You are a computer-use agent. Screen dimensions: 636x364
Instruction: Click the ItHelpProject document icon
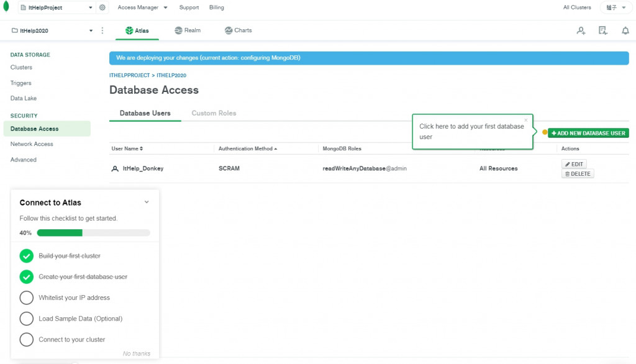pyautogui.click(x=23, y=7)
